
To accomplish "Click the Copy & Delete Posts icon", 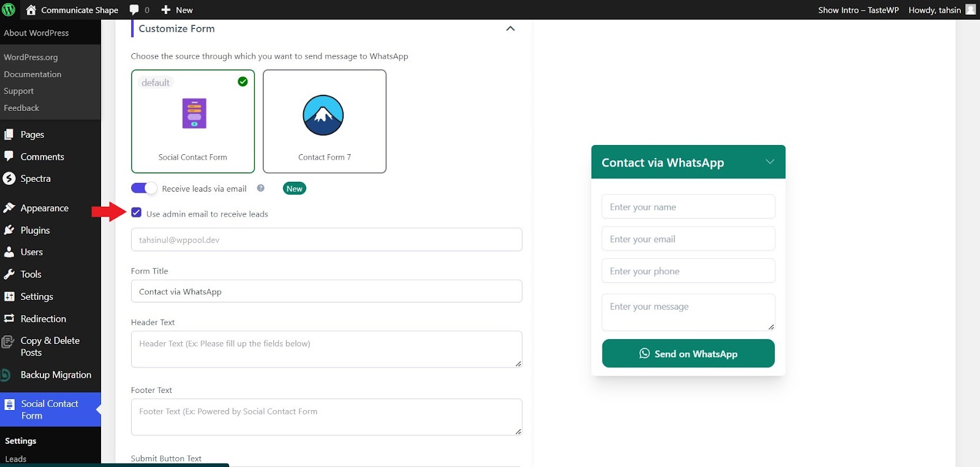I will coord(8,342).
